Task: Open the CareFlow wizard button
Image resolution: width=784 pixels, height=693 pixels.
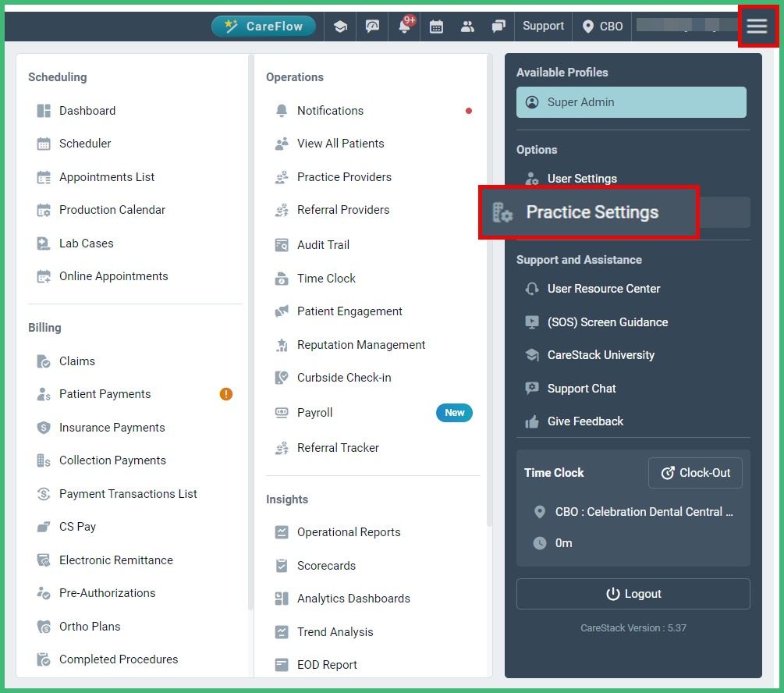Action: 264,26
